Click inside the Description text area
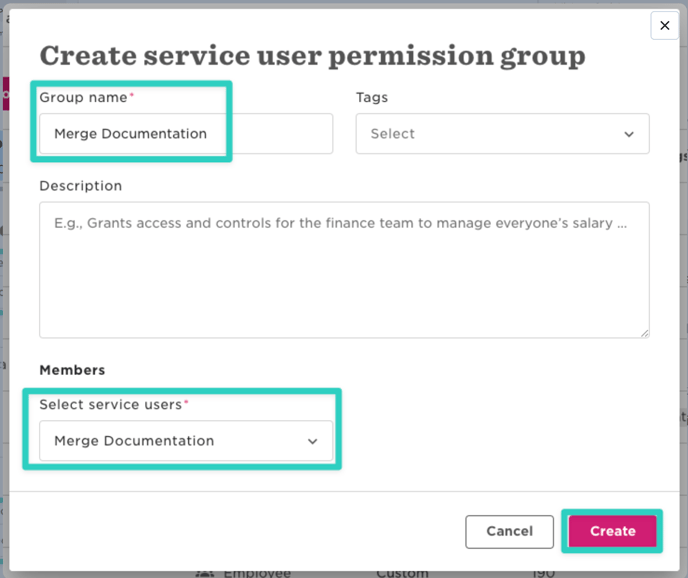The width and height of the screenshot is (688, 578). (344, 270)
